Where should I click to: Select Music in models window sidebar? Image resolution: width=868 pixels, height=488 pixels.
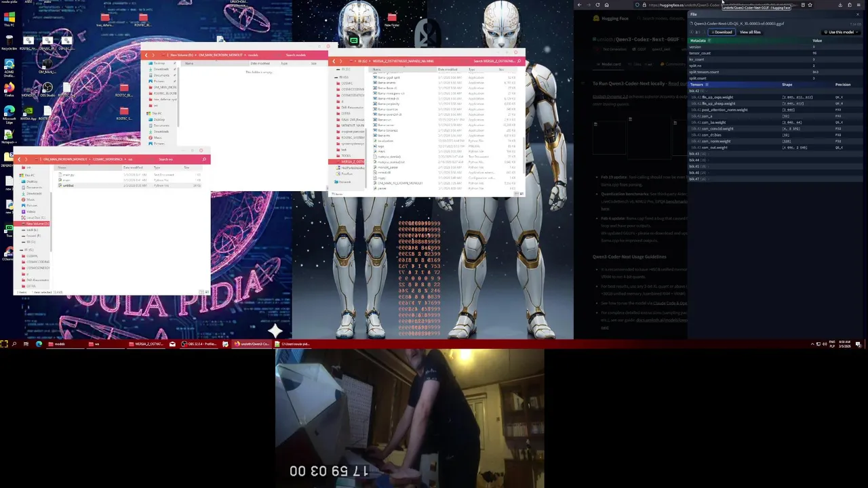[x=155, y=138]
